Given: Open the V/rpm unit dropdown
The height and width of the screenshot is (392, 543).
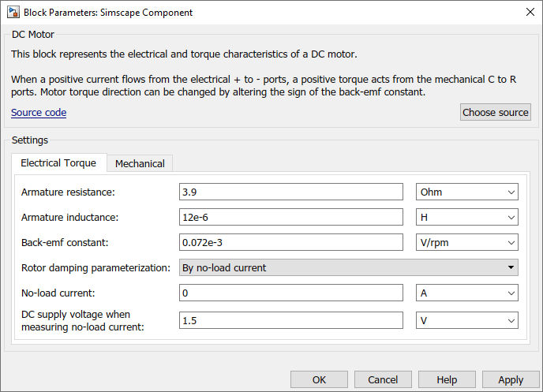Looking at the screenshot, I should pyautogui.click(x=466, y=242).
